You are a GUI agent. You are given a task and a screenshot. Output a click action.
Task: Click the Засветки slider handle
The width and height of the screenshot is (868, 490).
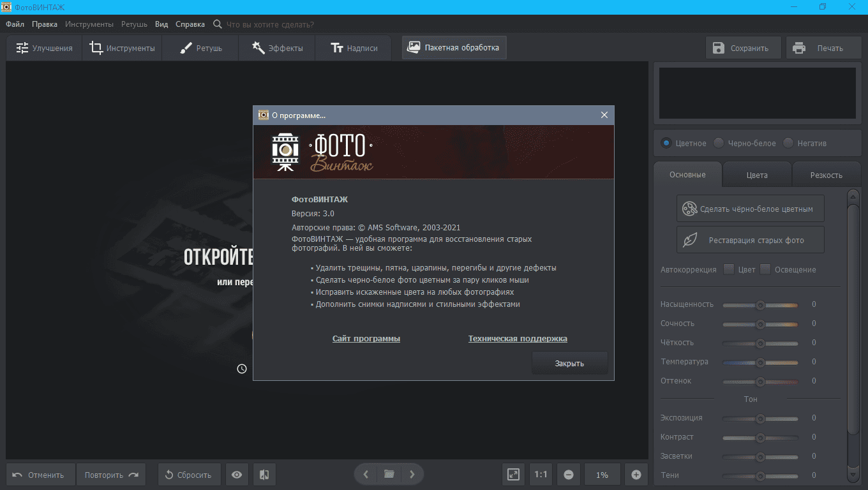pyautogui.click(x=760, y=457)
